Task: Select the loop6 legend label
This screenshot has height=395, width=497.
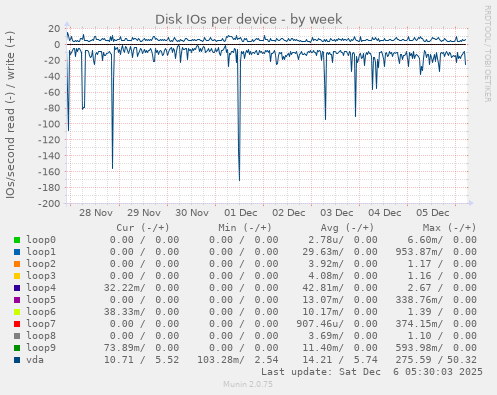Action: click(x=41, y=312)
